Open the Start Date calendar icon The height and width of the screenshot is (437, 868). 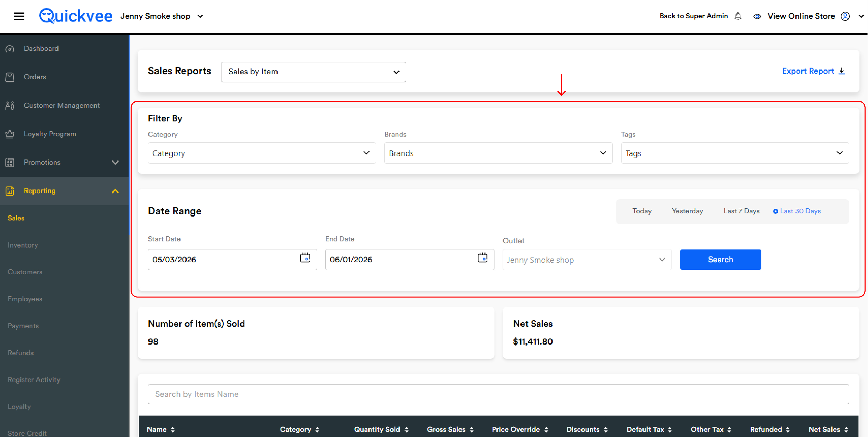click(305, 258)
